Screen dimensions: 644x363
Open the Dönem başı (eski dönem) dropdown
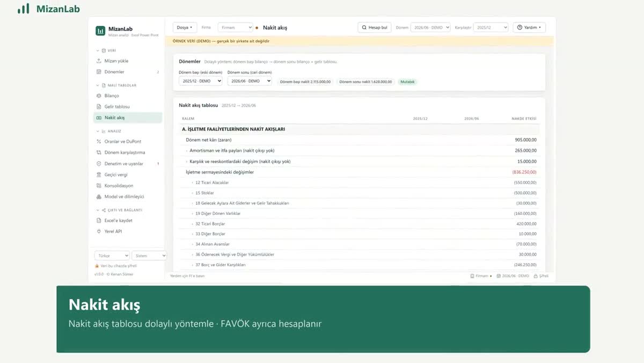200,81
